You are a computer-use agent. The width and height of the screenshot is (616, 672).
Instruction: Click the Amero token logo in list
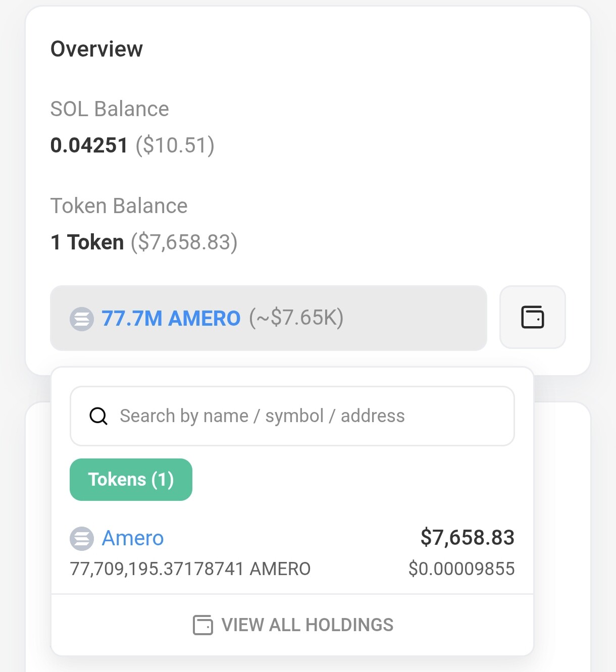coord(82,539)
